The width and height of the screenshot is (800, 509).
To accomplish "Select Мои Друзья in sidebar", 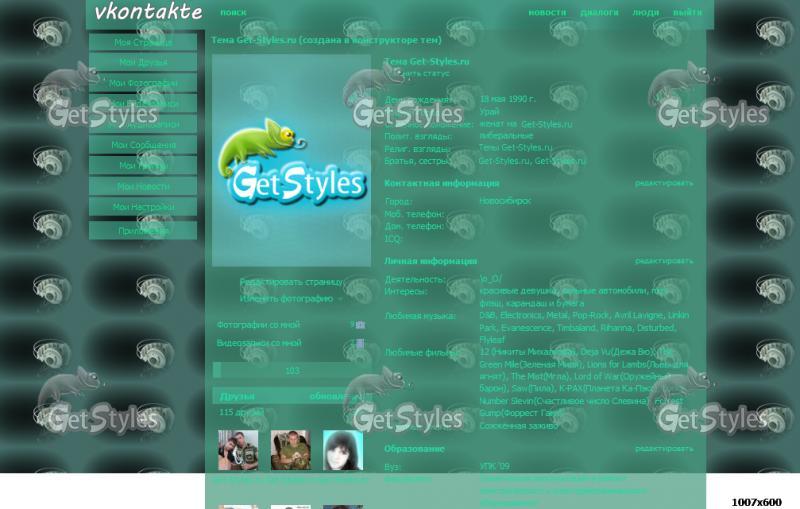I will coord(143,62).
